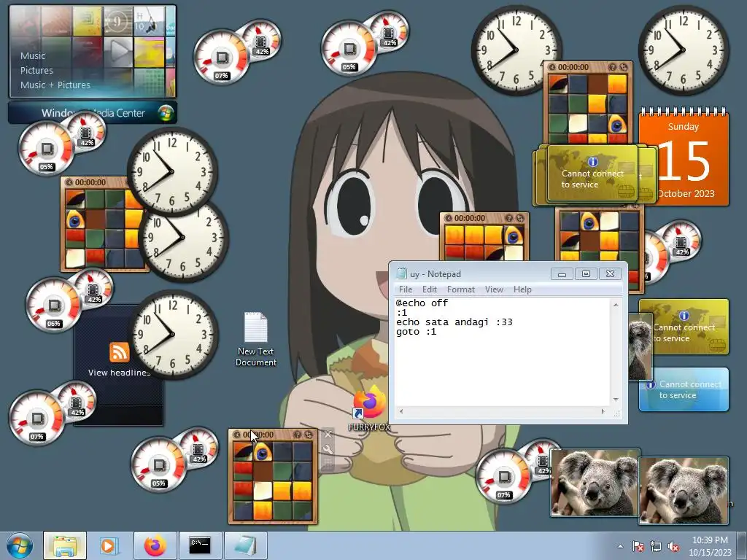Click the toucan eye tile in the bottom puzzle

click(x=262, y=452)
